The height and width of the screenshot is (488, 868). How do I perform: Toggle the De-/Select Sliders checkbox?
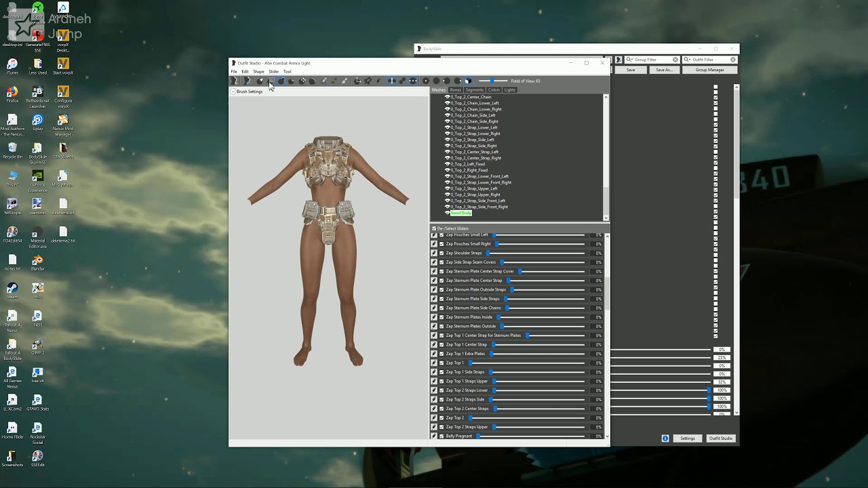pyautogui.click(x=434, y=228)
